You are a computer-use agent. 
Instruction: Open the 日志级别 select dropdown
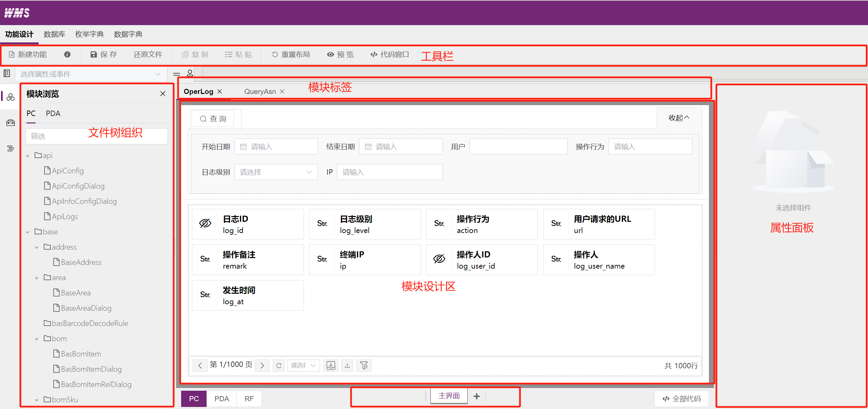point(276,172)
